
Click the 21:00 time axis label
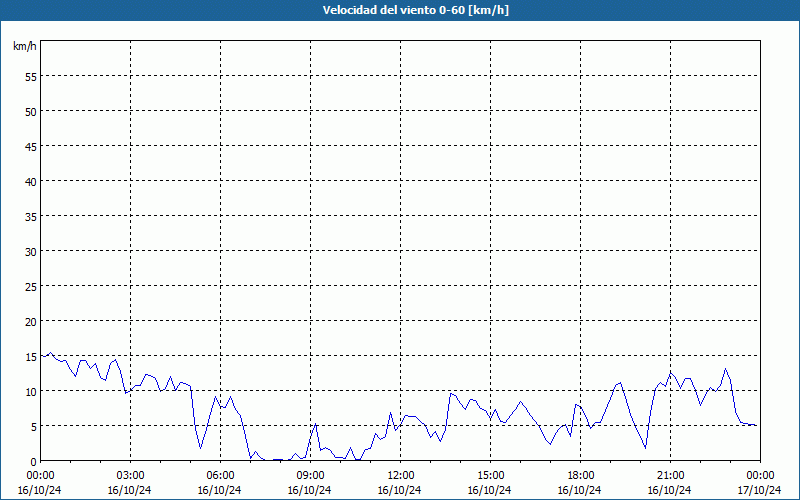coord(670,476)
